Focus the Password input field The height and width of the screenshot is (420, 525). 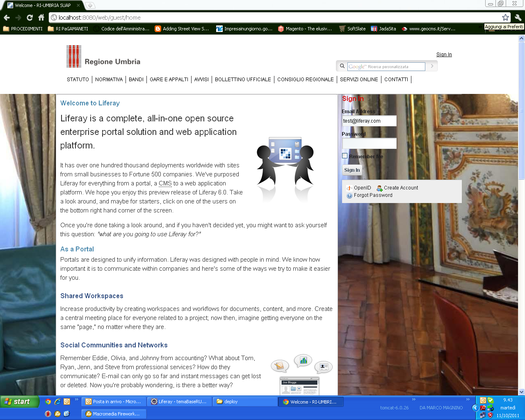pyautogui.click(x=369, y=144)
